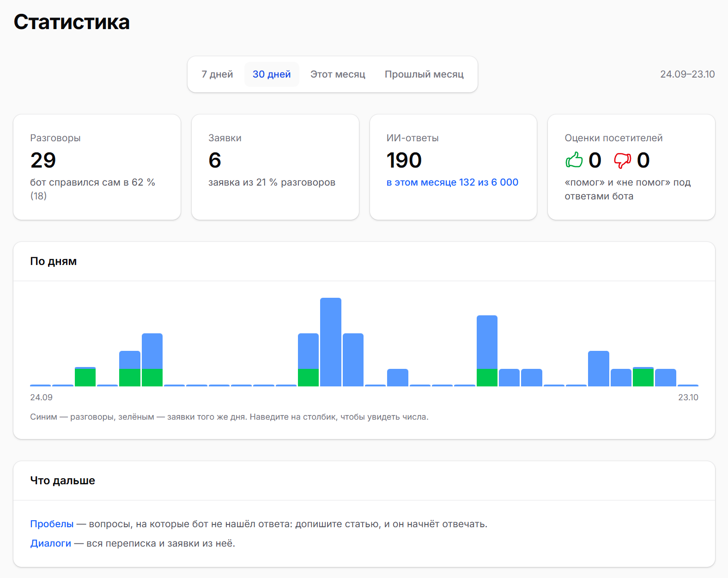This screenshot has width=728, height=578.
Task: Click the ИИ-ответы card label
Action: tap(413, 138)
